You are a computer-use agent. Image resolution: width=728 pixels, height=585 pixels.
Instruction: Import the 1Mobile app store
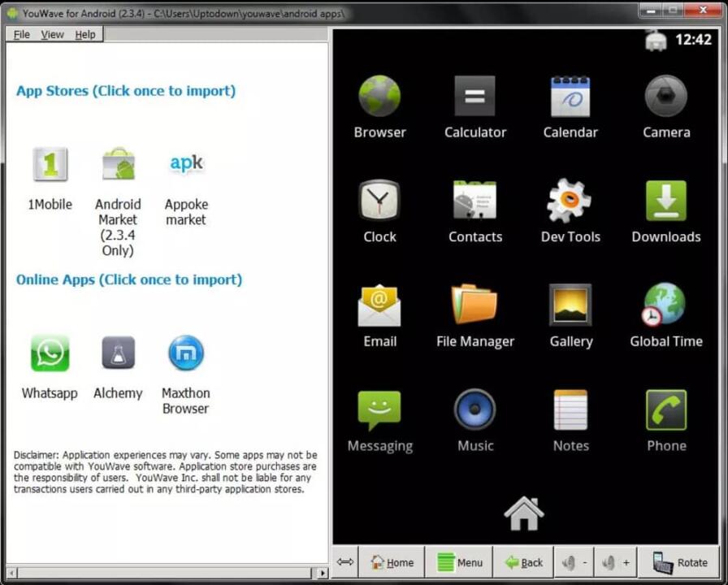click(x=50, y=166)
